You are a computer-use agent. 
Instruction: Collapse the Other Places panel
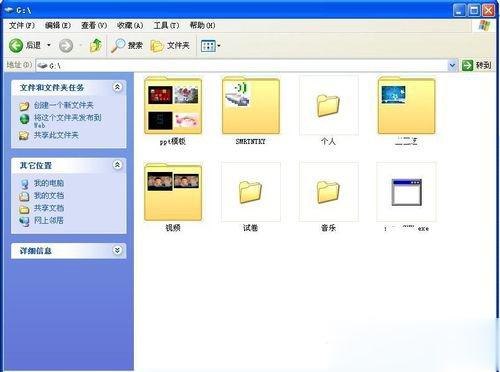tap(117, 165)
